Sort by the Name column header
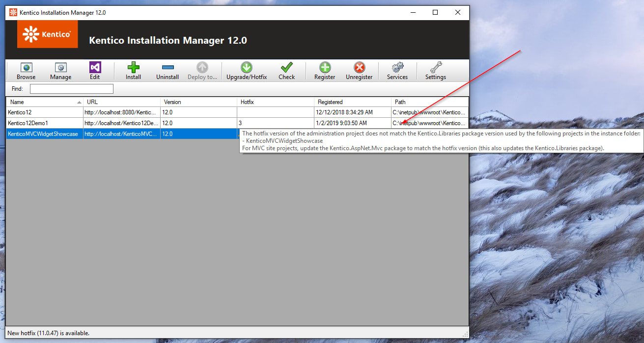The height and width of the screenshot is (343, 644). (x=45, y=102)
